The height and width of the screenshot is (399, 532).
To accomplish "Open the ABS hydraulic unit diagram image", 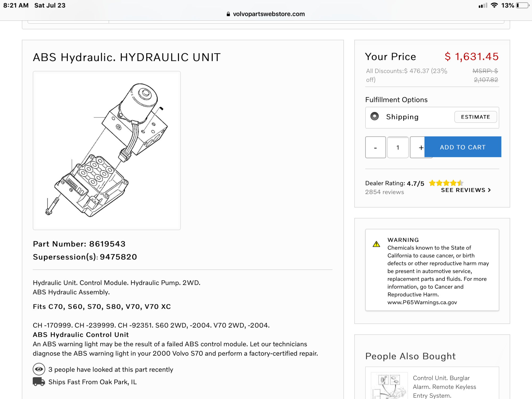I will point(107,150).
